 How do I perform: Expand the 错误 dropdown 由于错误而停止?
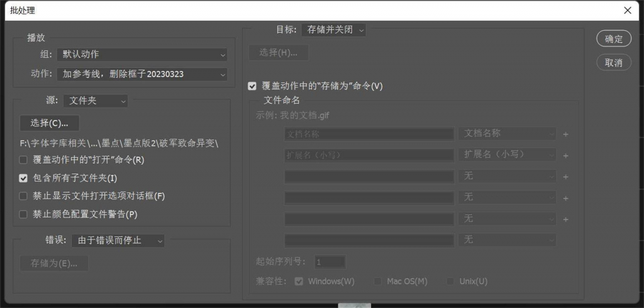coord(118,241)
